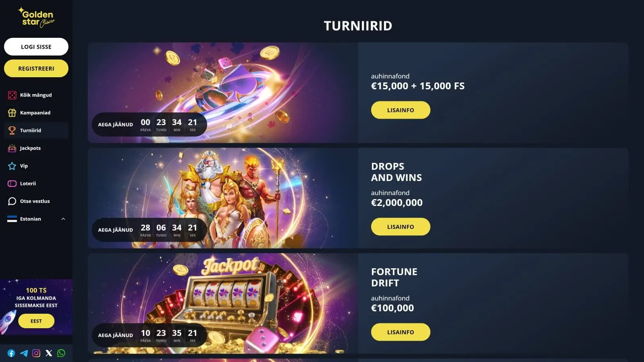Open the Instagram social icon

tap(36, 353)
